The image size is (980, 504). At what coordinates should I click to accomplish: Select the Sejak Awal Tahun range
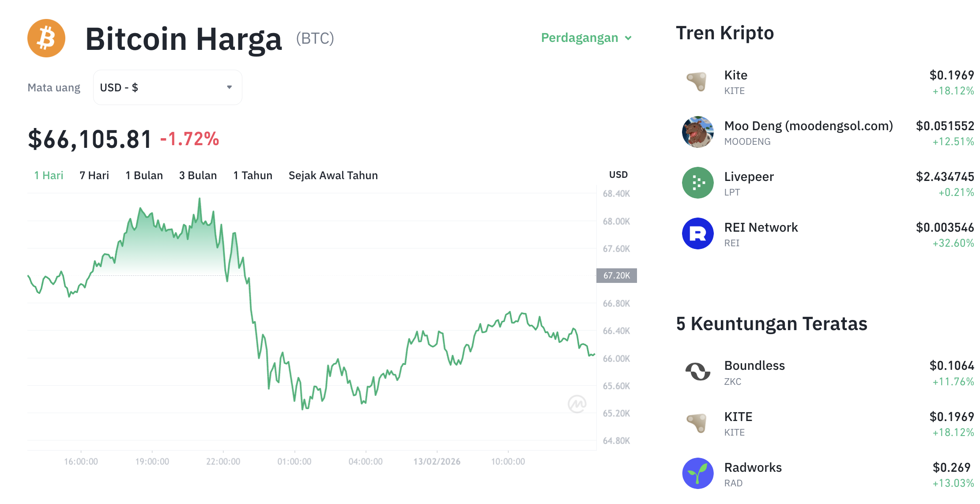point(333,175)
